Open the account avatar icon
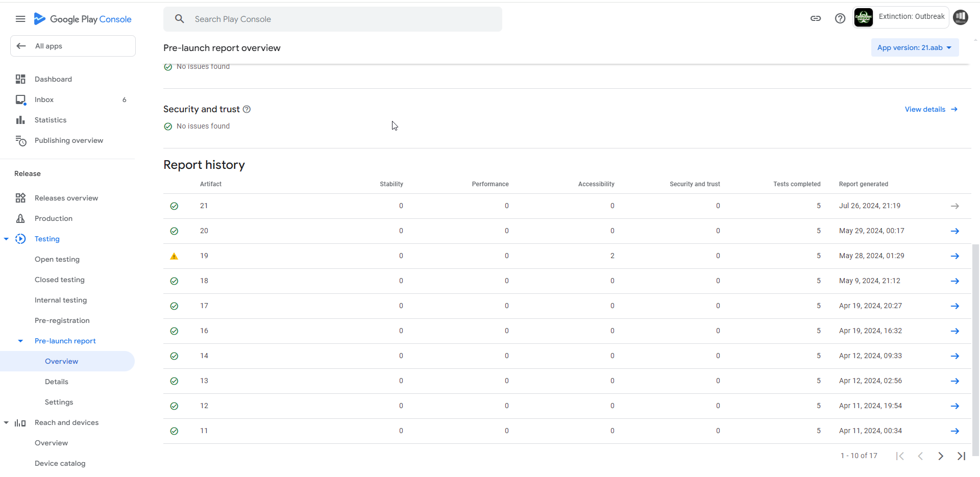980x477 pixels. tap(961, 17)
